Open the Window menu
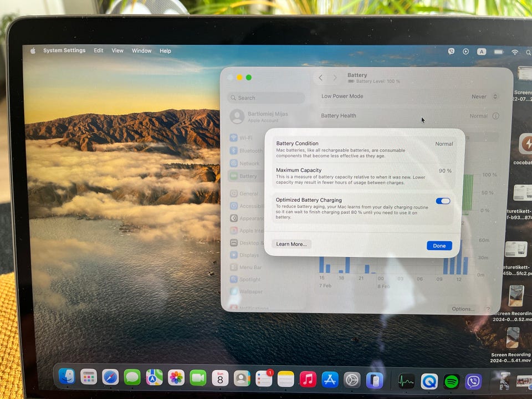 (141, 50)
